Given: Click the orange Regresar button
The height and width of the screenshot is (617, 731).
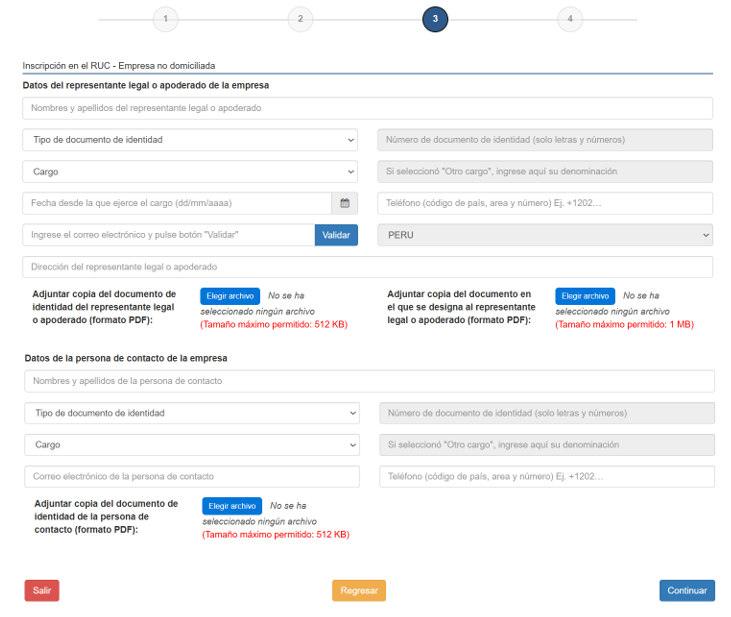Looking at the screenshot, I should tap(359, 591).
